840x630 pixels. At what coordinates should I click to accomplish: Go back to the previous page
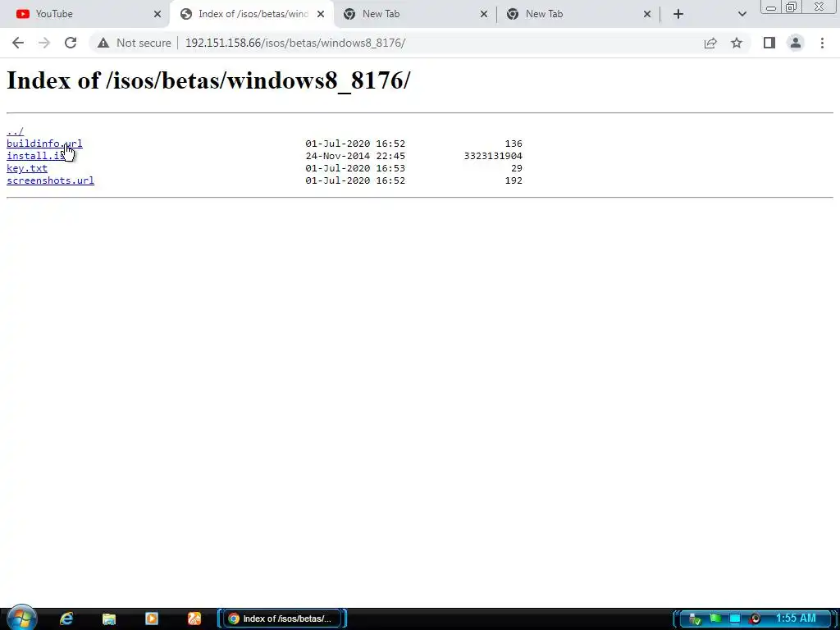[x=18, y=43]
